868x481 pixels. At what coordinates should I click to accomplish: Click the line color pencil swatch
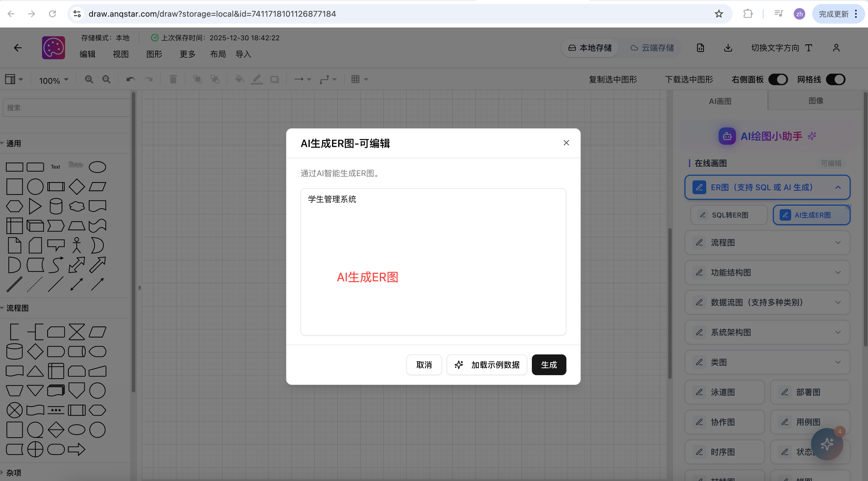click(x=257, y=79)
